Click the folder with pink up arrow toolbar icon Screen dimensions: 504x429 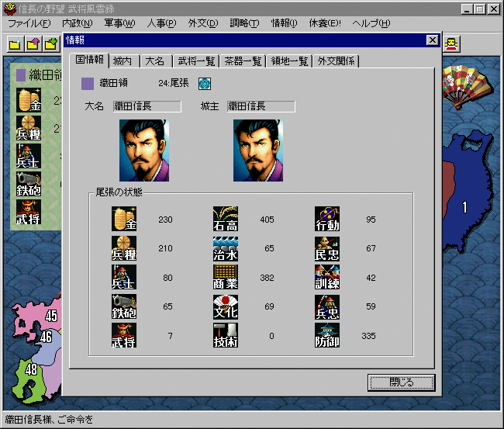pyautogui.click(x=33, y=43)
